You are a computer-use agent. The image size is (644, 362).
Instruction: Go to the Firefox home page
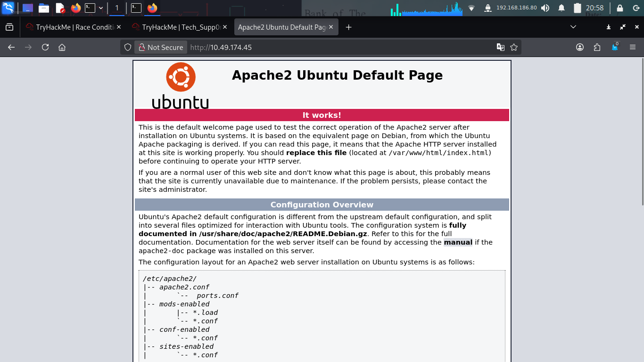(62, 47)
